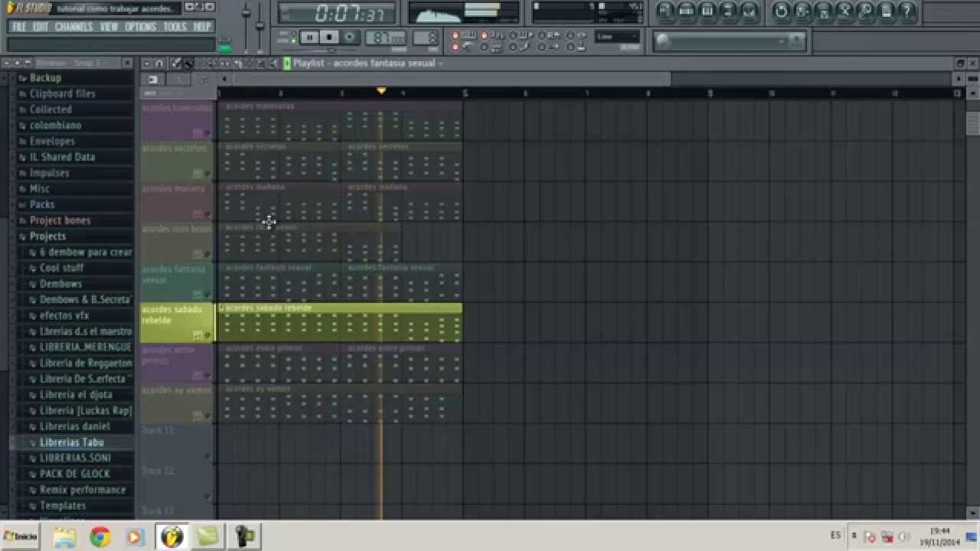Open the FILE menu
This screenshot has width=980, height=551.
coord(19,27)
